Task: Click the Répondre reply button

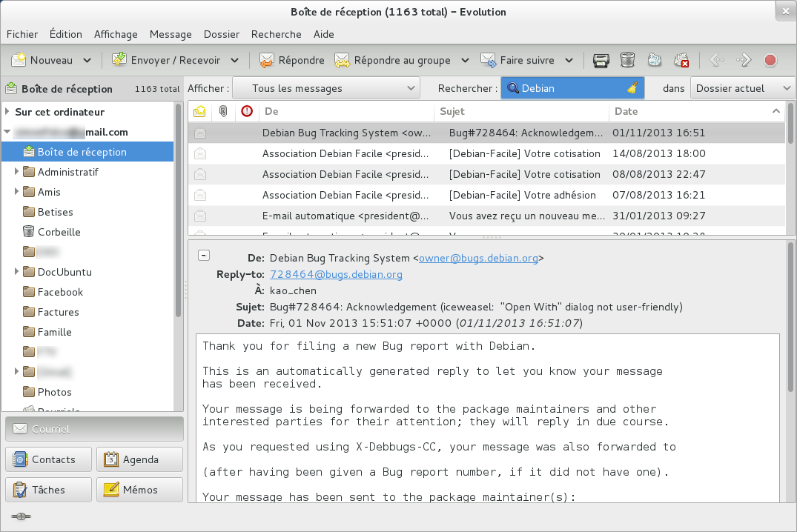Action: (291, 61)
